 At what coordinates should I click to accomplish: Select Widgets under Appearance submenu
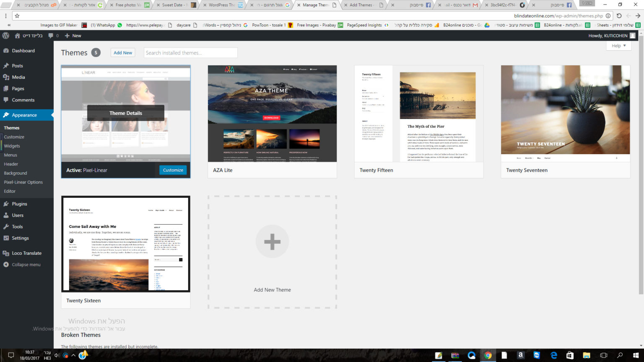click(12, 146)
